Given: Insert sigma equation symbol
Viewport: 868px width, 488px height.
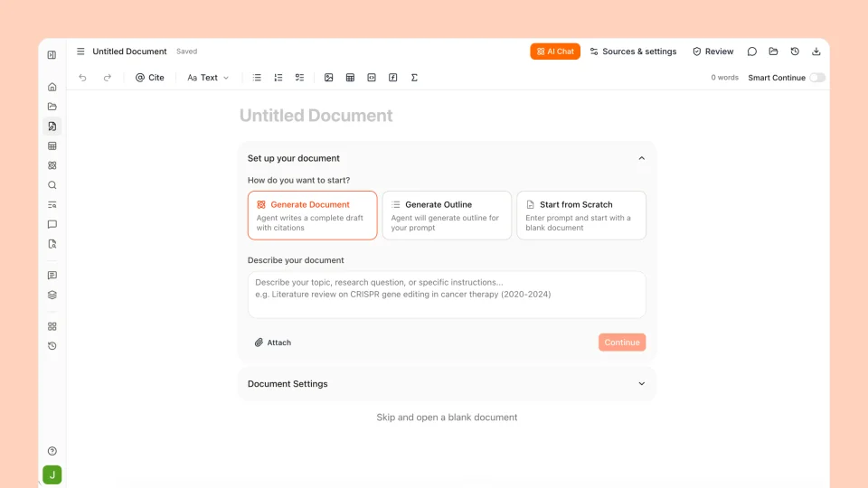Looking at the screenshot, I should click(x=414, y=78).
